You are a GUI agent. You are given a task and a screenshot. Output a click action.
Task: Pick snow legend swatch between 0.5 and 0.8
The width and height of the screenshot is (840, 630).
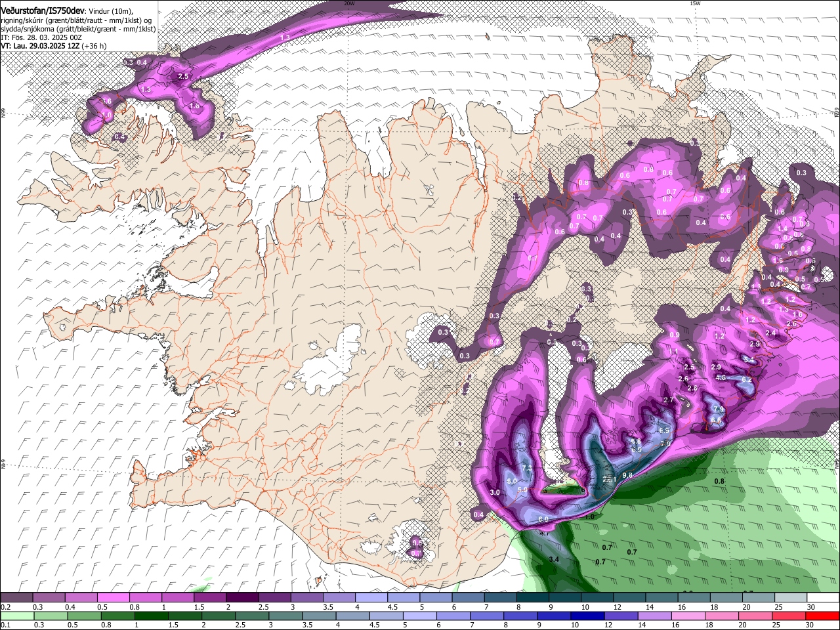(x=113, y=598)
